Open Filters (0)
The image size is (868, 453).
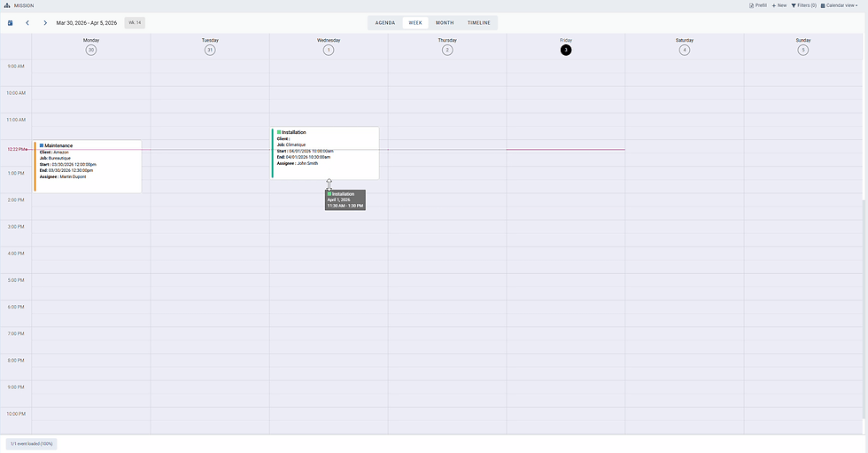point(804,5)
